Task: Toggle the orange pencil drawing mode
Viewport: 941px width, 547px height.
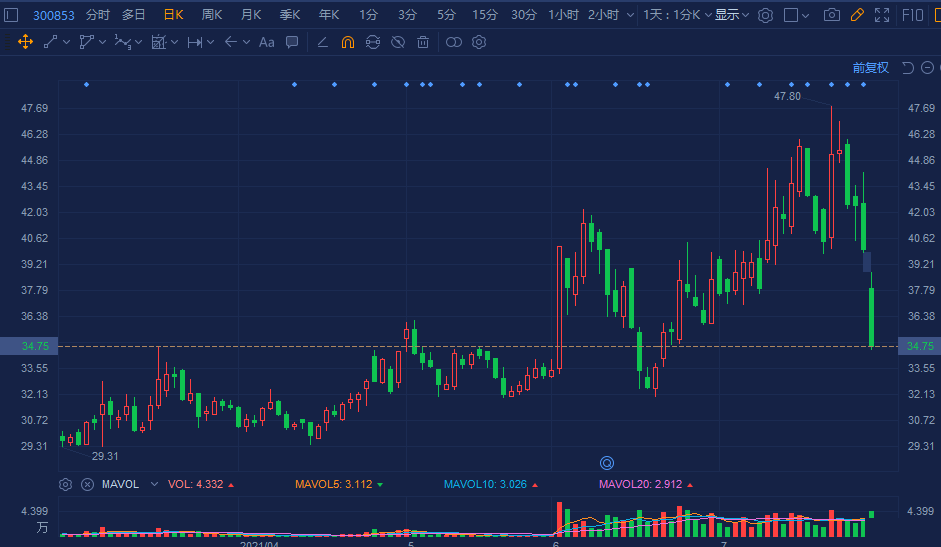Action: [x=857, y=15]
